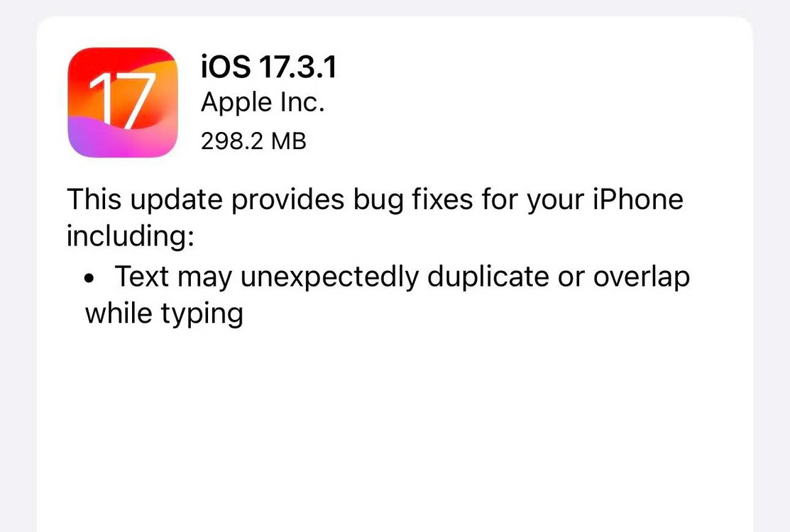
Task: Click the word "including:"
Action: click(131, 235)
